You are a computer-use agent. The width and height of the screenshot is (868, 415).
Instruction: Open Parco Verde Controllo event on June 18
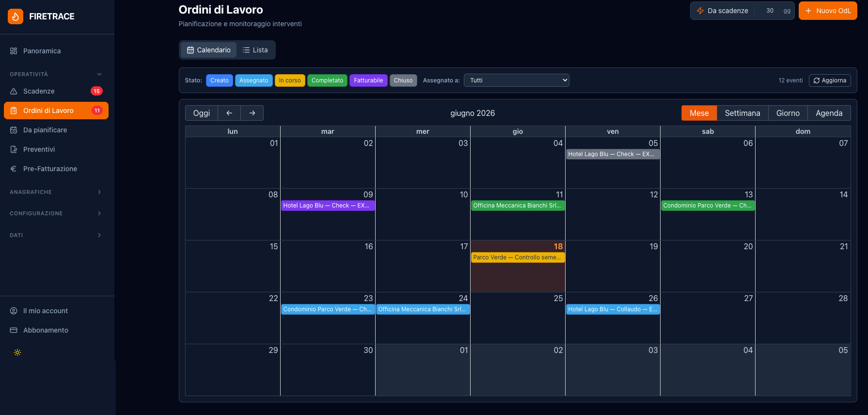pyautogui.click(x=518, y=257)
